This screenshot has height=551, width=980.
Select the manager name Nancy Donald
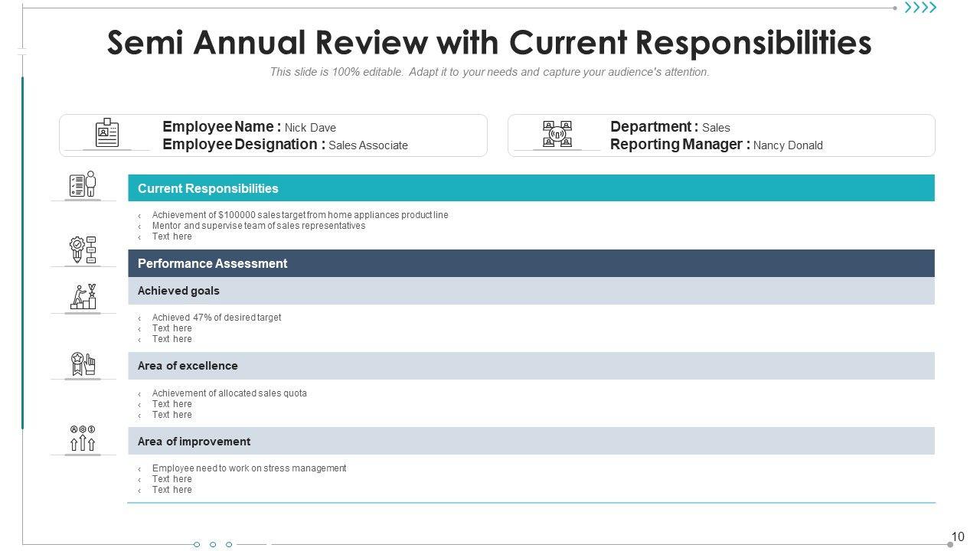[788, 145]
